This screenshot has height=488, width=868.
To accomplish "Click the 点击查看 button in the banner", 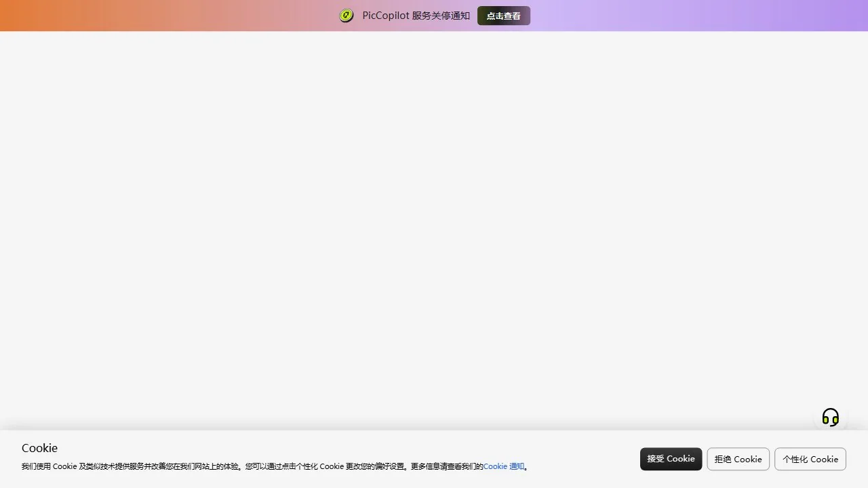I will point(504,16).
